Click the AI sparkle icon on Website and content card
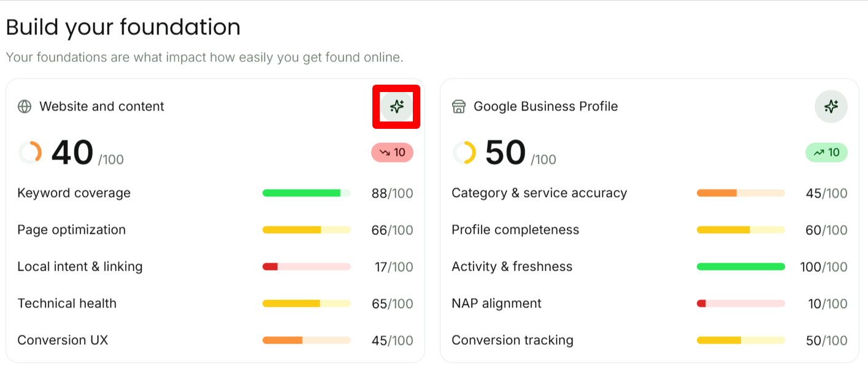Screen dimensions: 868x370 396,107
